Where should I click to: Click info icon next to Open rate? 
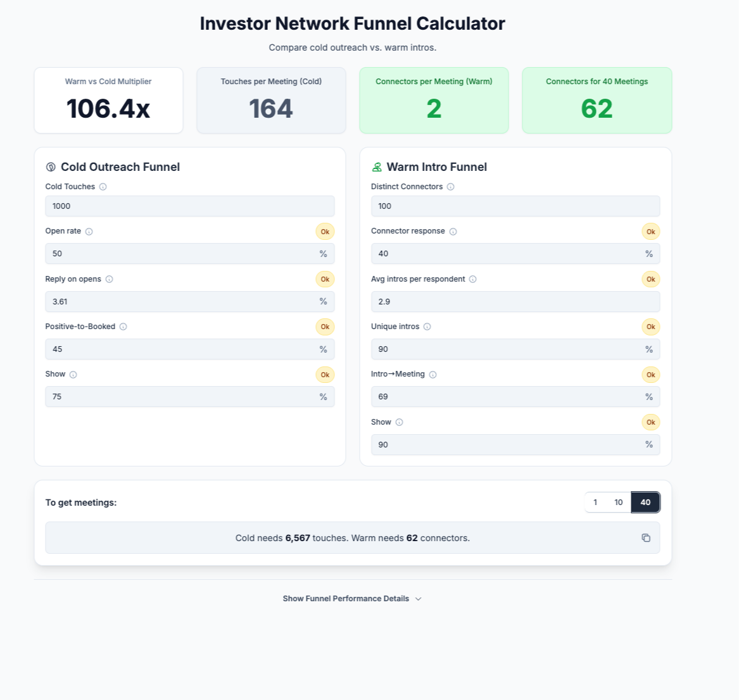pyautogui.click(x=89, y=232)
